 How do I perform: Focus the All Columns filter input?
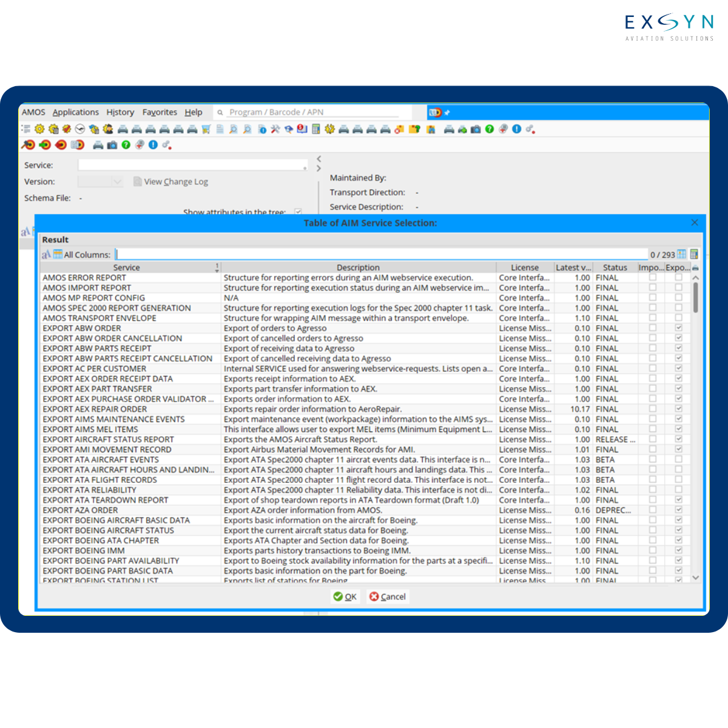pyautogui.click(x=382, y=254)
